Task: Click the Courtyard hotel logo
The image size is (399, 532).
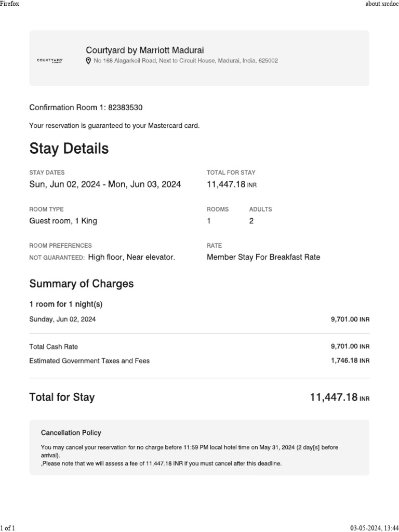Action: tap(50, 61)
